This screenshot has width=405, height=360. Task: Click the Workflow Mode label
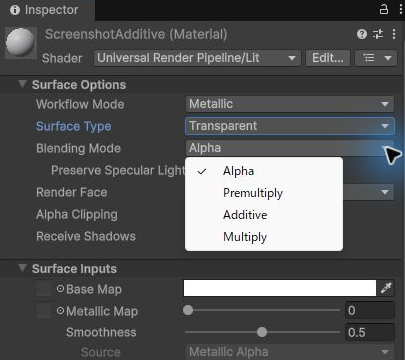[x=80, y=104]
